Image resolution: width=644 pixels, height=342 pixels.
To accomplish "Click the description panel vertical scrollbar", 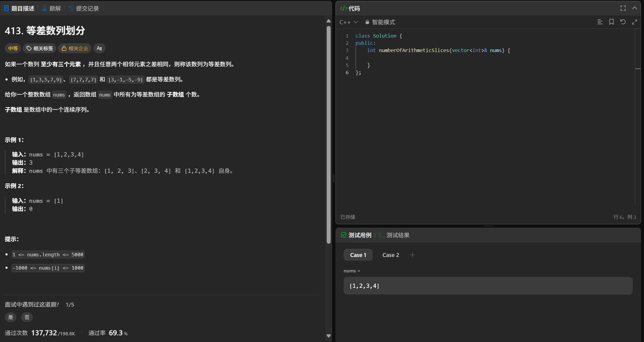I will (329, 135).
